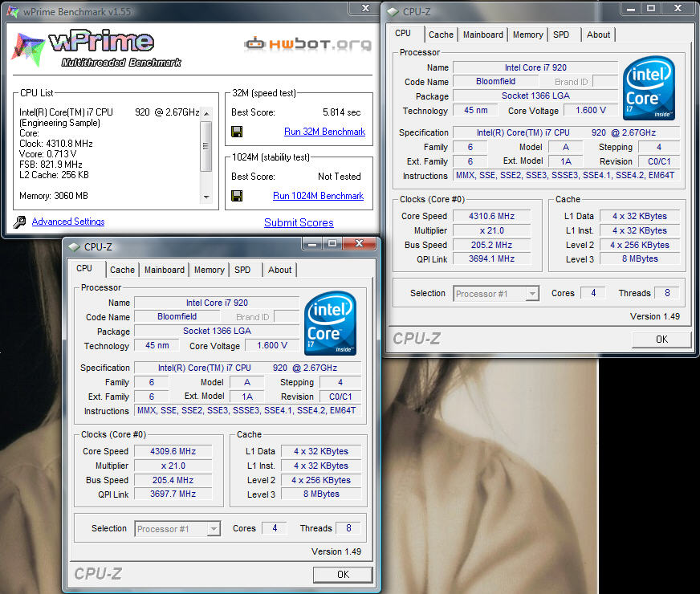Save the 1024M benchmark score floppy icon
The image size is (700, 594).
pyautogui.click(x=237, y=196)
